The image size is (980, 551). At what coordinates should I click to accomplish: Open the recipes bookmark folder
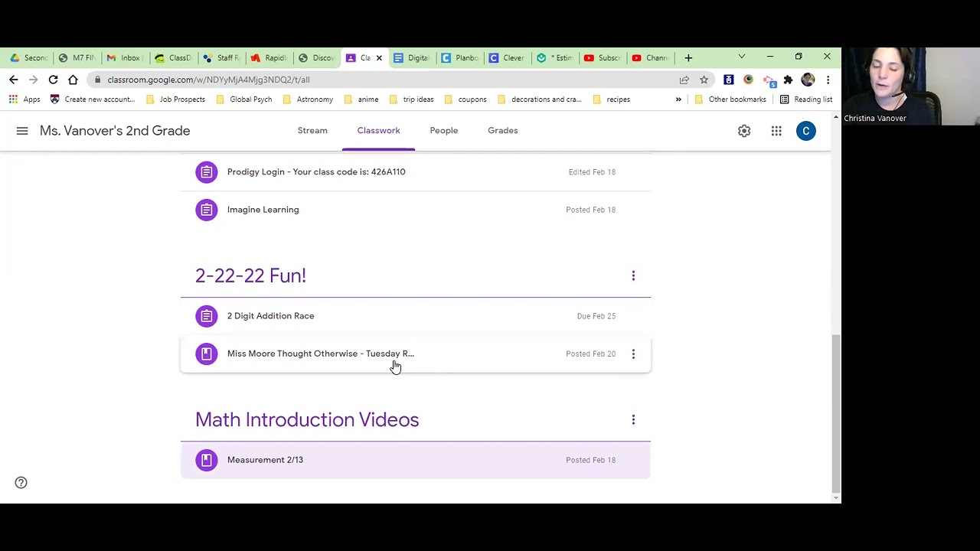click(612, 99)
